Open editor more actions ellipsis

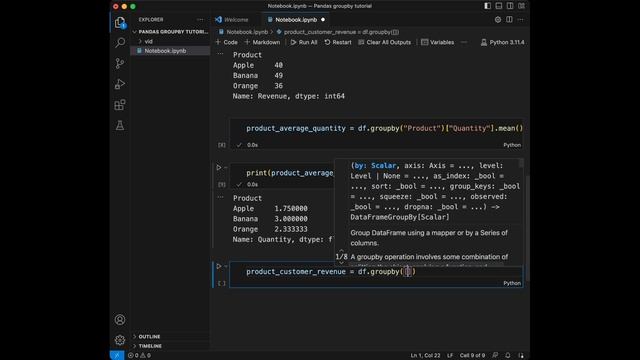click(520, 20)
